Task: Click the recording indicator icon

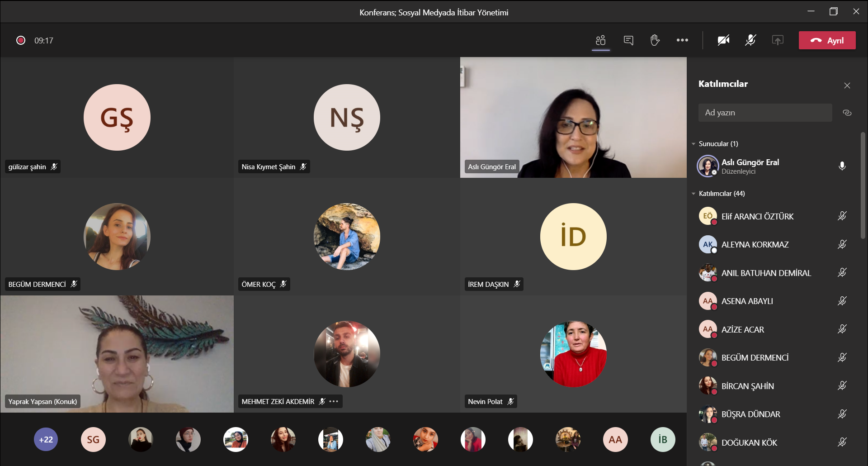Action: (21, 40)
